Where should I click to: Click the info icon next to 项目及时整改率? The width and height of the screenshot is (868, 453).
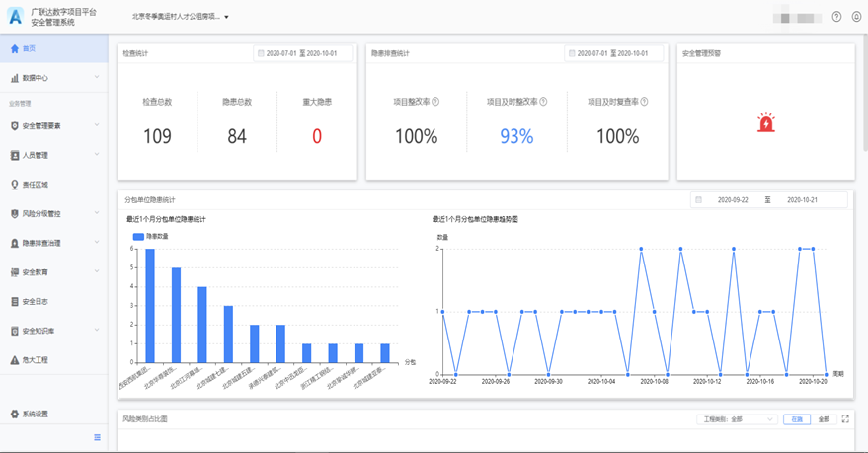pos(543,102)
